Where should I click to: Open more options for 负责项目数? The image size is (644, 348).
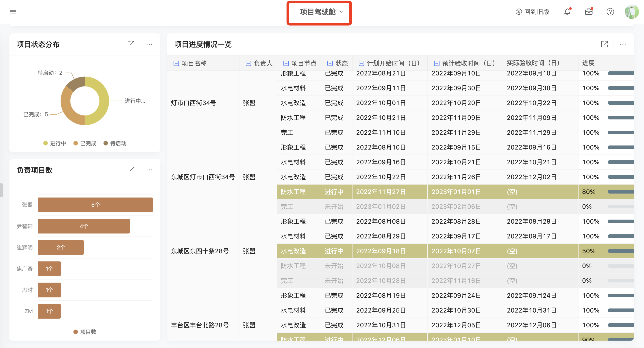point(149,170)
